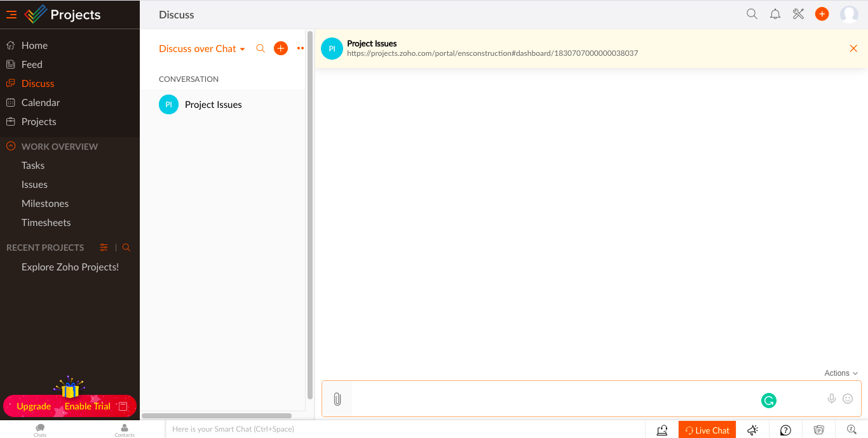Open the Projects list from the sidebar
868x438 pixels.
(x=39, y=121)
